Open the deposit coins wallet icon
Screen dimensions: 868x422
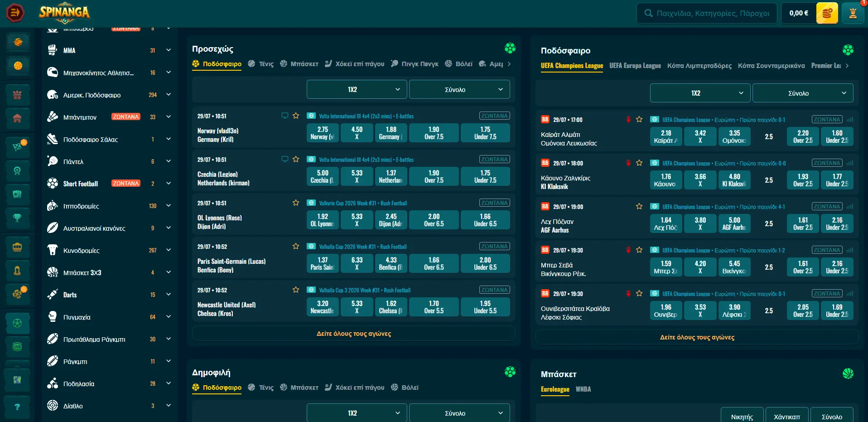827,13
